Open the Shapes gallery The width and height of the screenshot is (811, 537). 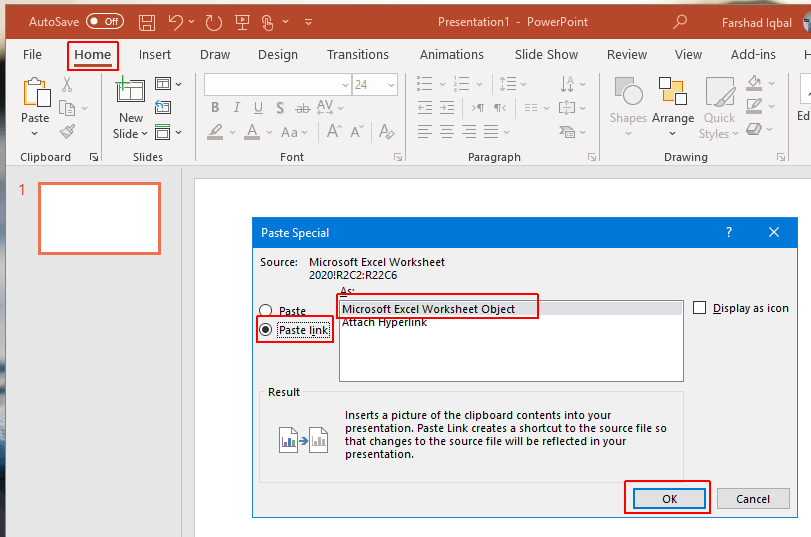(x=628, y=108)
